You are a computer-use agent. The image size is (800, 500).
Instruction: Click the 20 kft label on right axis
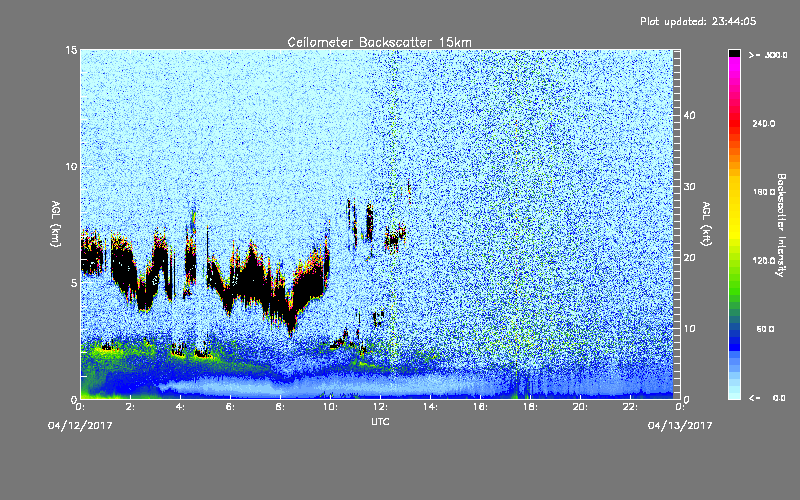(x=689, y=258)
